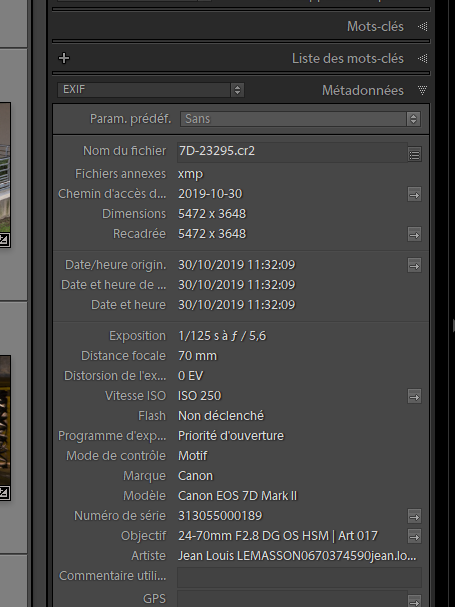455x607 pixels.
Task: Click the arrow icon next to Objectif lens
Action: click(x=414, y=537)
